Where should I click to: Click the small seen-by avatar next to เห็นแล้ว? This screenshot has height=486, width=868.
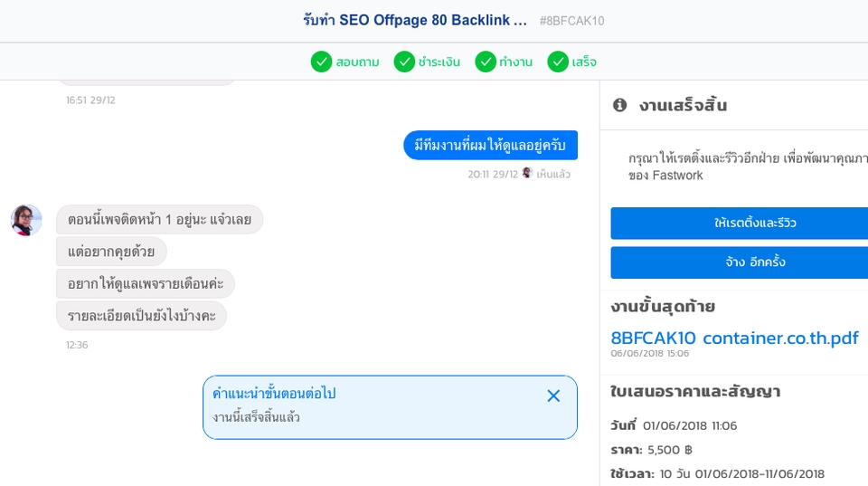tap(527, 173)
